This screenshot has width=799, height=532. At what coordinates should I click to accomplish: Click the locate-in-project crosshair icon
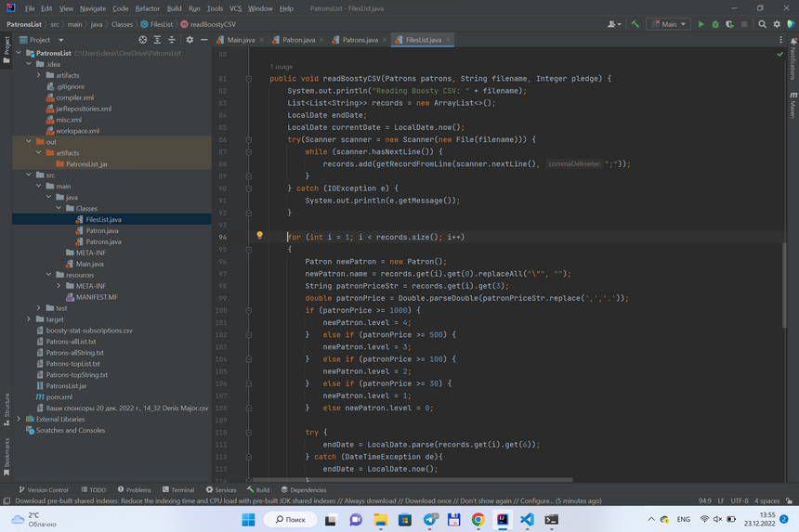click(142, 40)
